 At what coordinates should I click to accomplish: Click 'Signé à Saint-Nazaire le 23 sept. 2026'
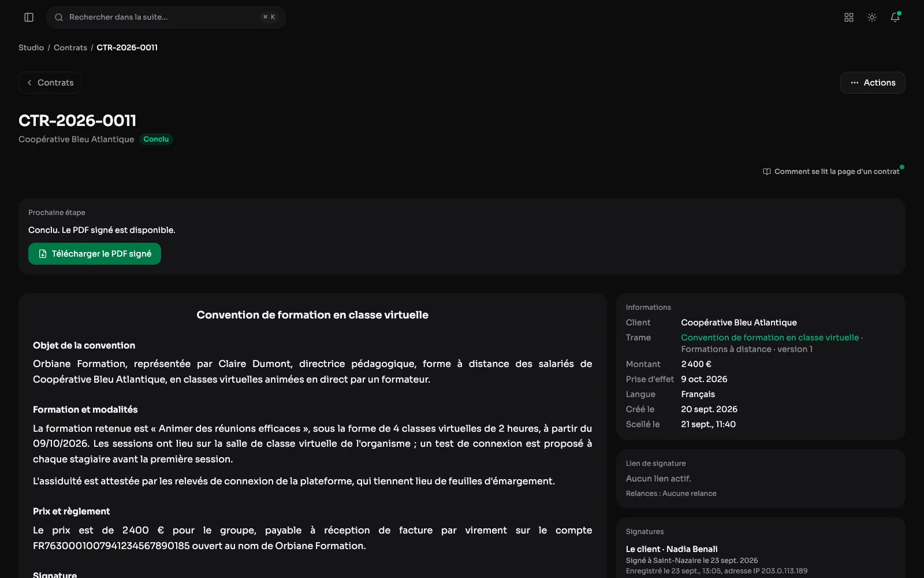tap(692, 561)
